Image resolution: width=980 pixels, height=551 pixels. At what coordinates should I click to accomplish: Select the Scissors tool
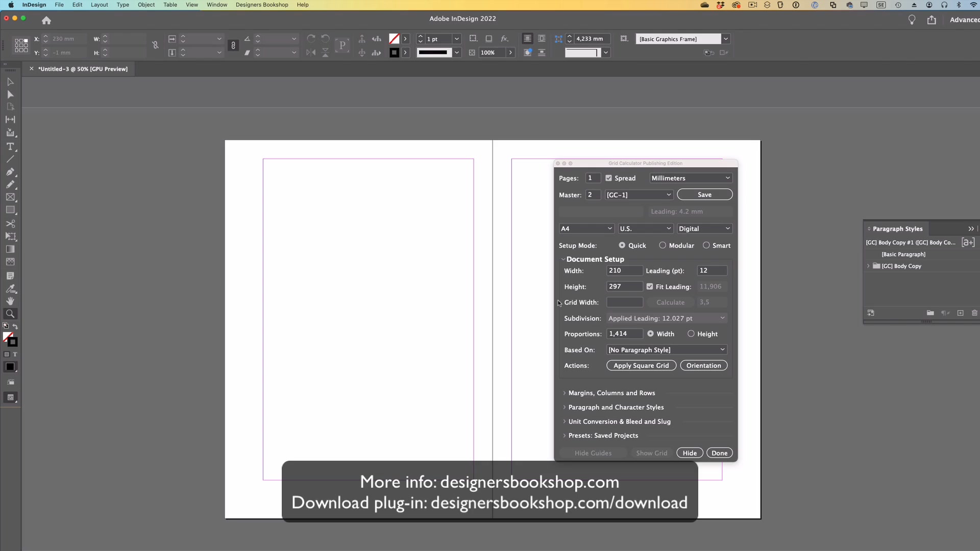[x=10, y=224]
